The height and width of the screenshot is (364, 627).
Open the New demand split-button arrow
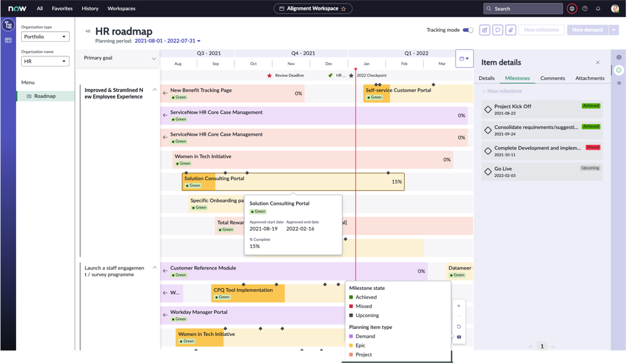click(614, 30)
